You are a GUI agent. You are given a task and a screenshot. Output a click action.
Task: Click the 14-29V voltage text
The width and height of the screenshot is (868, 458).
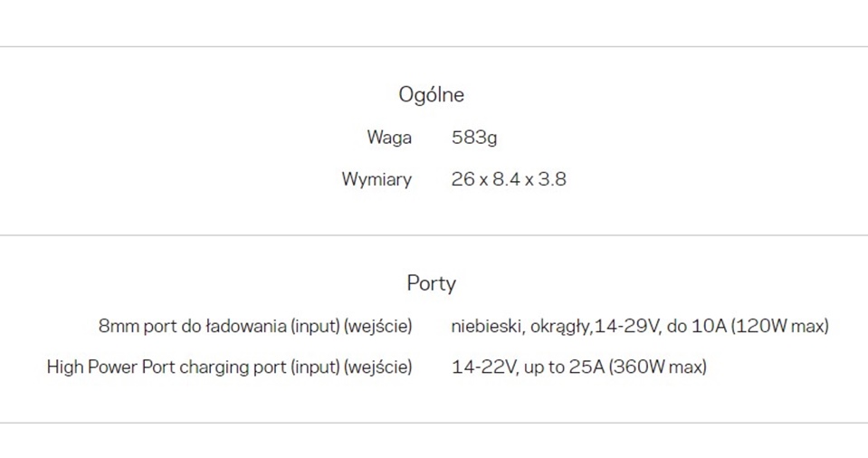click(x=627, y=326)
